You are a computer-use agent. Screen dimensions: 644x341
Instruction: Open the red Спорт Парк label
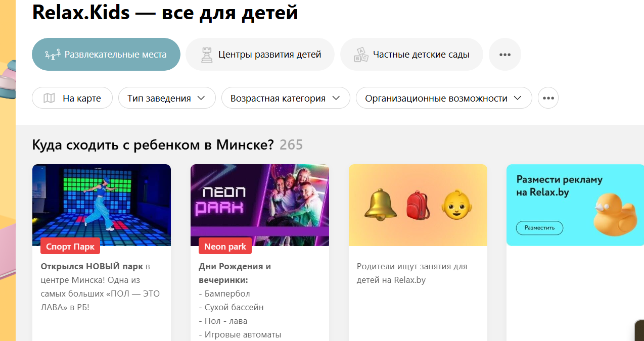coord(70,247)
